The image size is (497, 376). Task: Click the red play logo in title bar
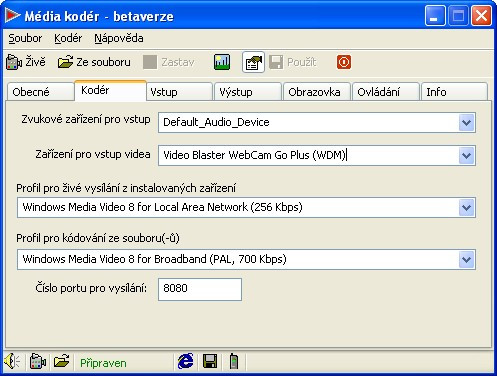pyautogui.click(x=13, y=15)
